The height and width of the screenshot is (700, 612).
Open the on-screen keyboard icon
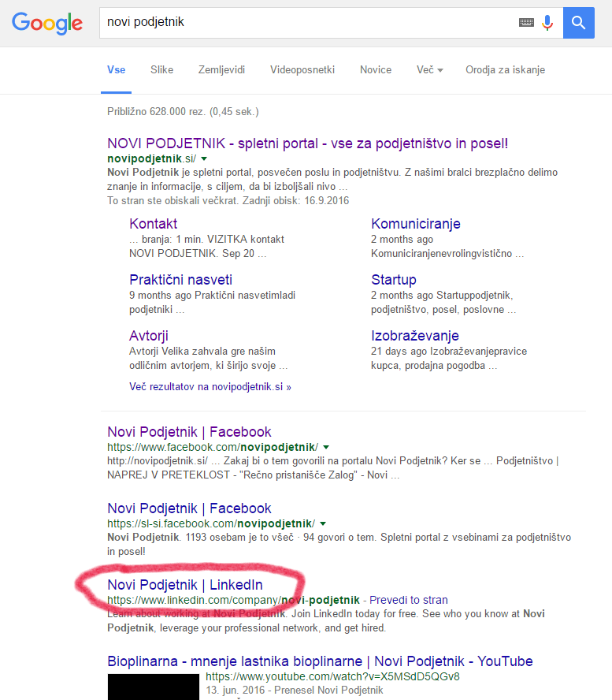[526, 22]
